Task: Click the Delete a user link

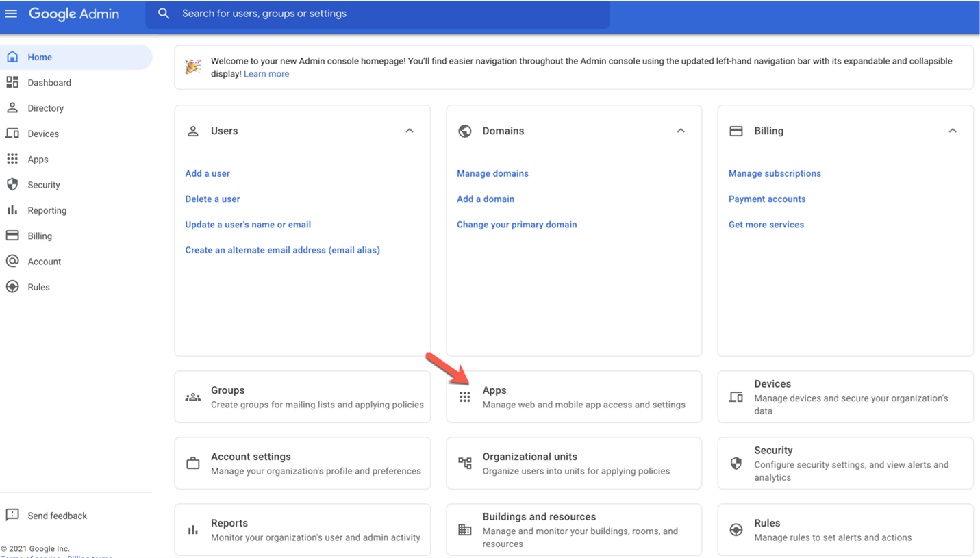Action: (x=212, y=199)
